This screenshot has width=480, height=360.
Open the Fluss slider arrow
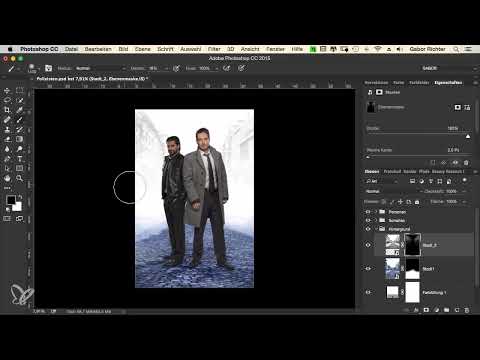[216, 68]
